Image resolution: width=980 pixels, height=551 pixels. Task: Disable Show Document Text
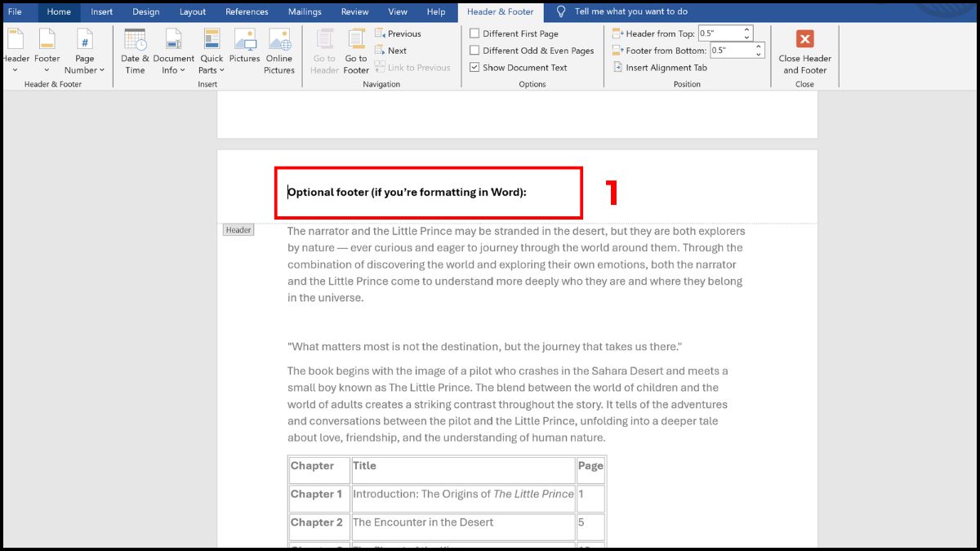[x=475, y=67]
